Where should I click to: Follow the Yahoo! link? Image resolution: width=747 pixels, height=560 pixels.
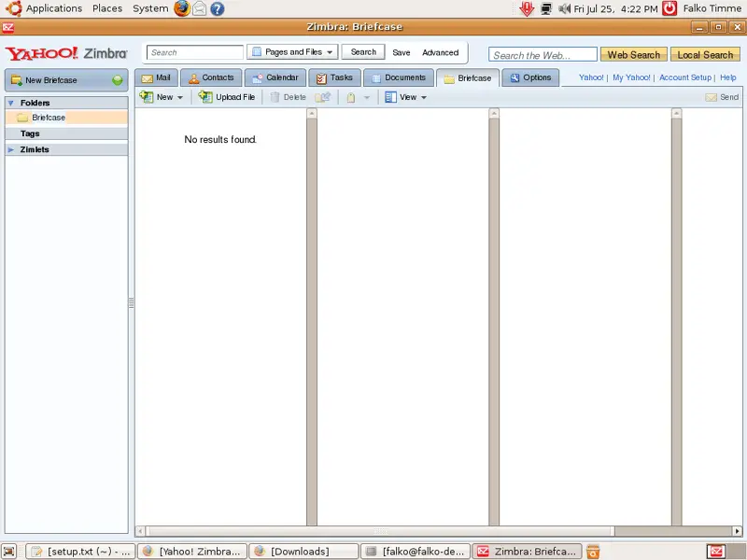tap(591, 77)
